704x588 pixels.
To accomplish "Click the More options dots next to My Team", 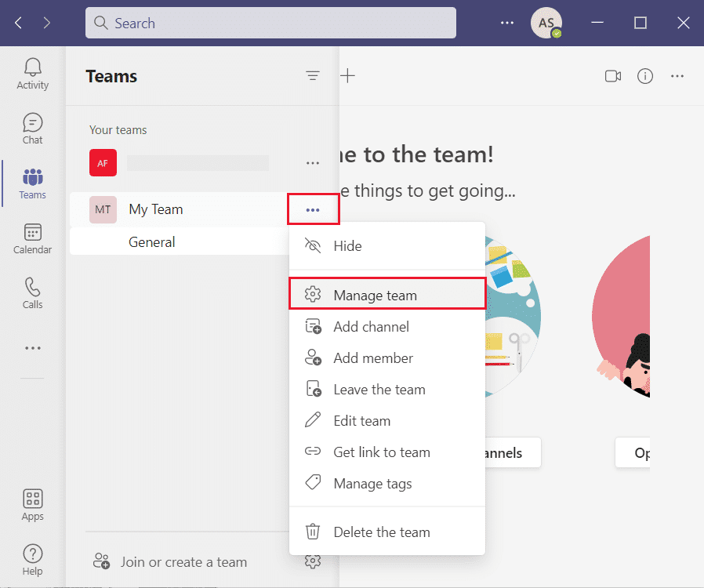I will point(313,209).
